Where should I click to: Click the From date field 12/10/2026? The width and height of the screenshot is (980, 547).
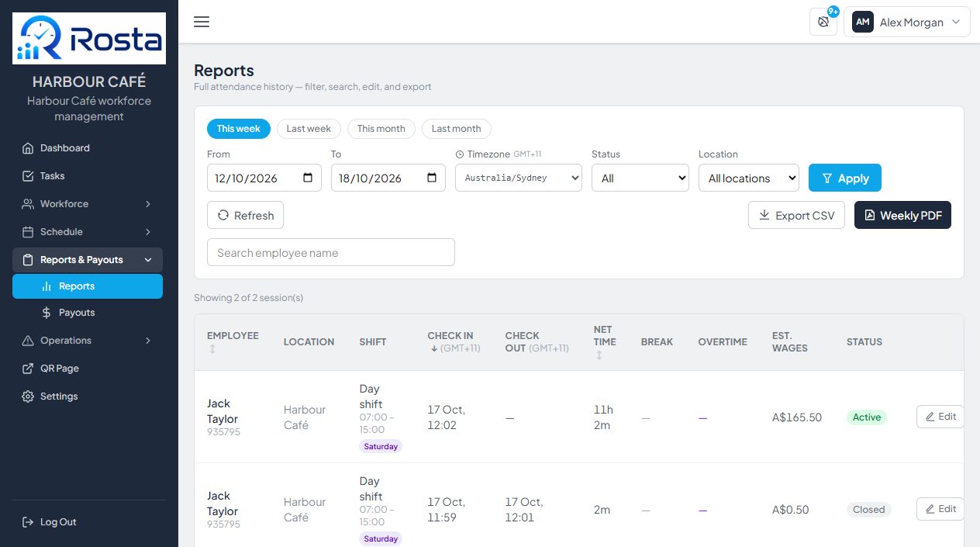264,178
